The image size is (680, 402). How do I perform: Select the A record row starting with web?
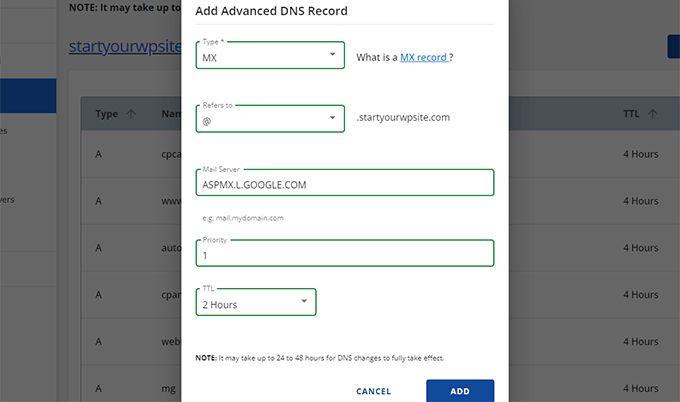[x=140, y=341]
